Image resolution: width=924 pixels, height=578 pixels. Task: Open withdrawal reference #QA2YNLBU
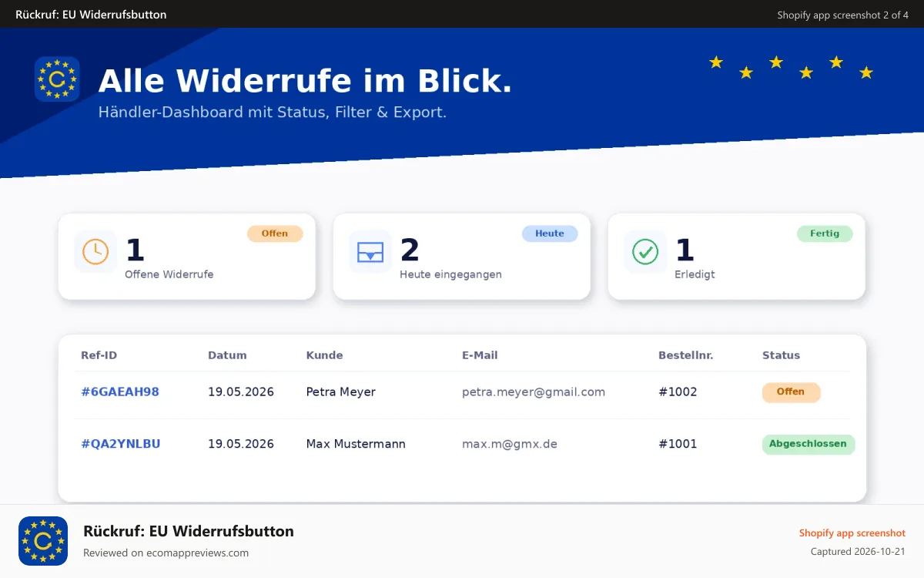tap(121, 444)
